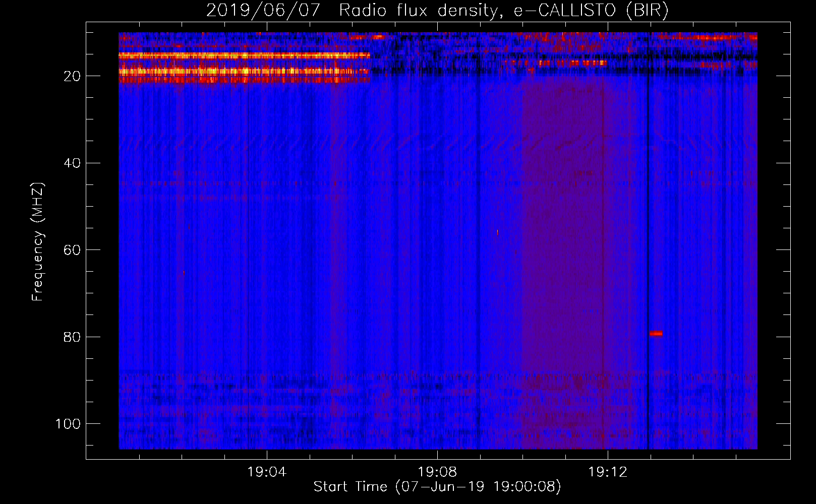Click the 20 frequency tick label
Image resolution: width=816 pixels, height=504 pixels.
73,76
